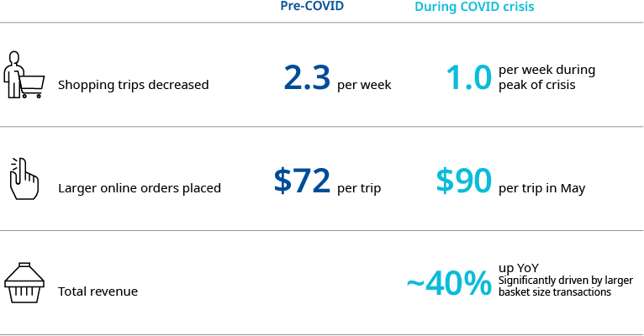The height and width of the screenshot is (336, 644).
Task: Click the 'per trip in May' text
Action: pos(541,188)
